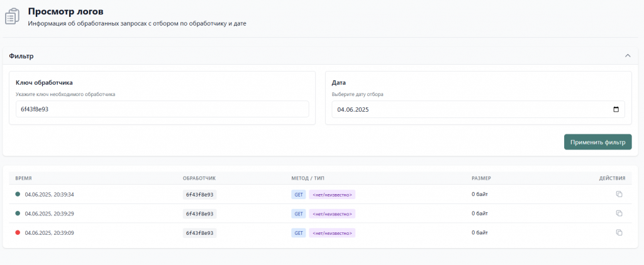Image resolution: width=644 pixels, height=265 pixels.
Task: Click the Время column header
Action: coord(23,178)
